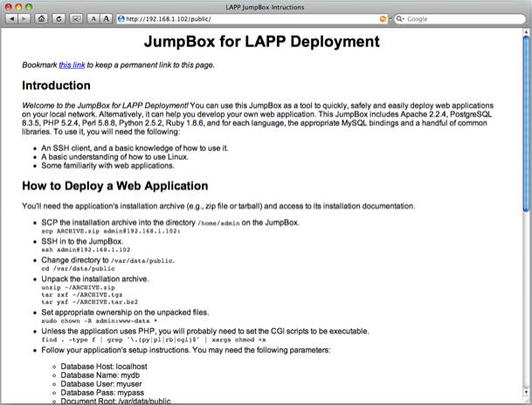Click the 'cd /var/data/public' command
This screenshot has height=405, width=532.
[x=78, y=269]
